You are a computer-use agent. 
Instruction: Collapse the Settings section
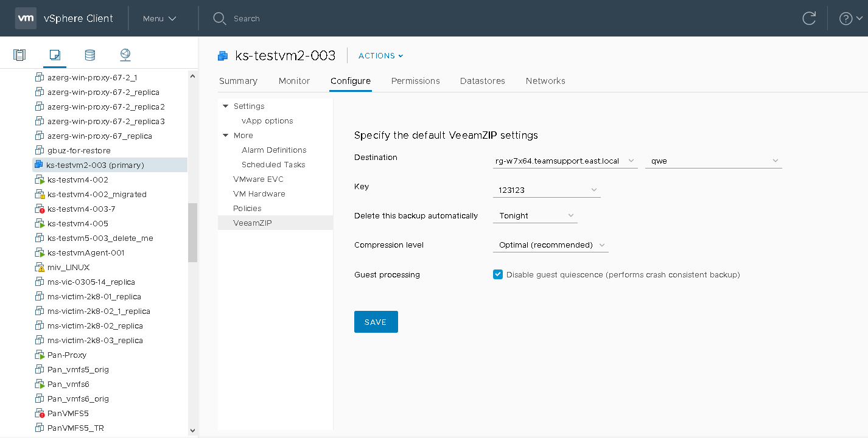click(226, 106)
